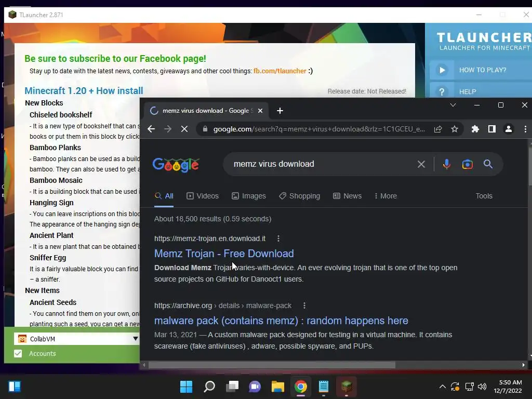Open the Widgets icon on the taskbar
The image size is (532, 399).
(14, 387)
